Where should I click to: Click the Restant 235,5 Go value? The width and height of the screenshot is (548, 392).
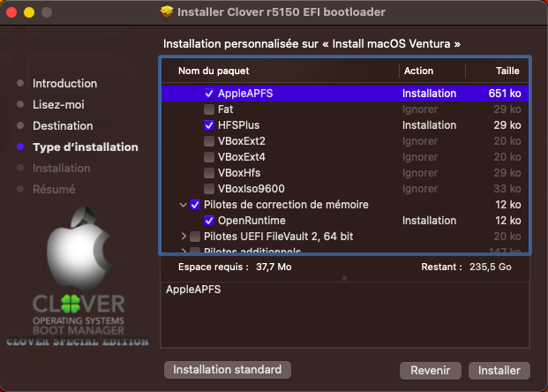(491, 268)
